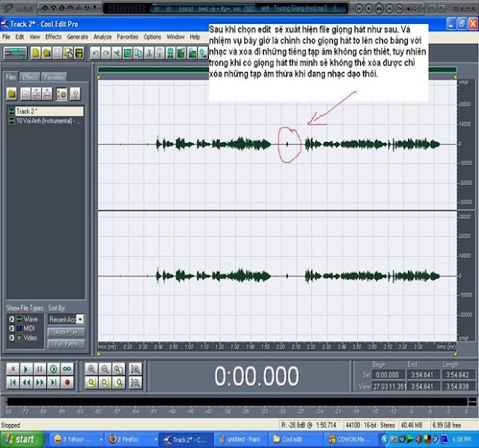The image size is (479, 448).
Task: Toggle the Video file type checkbox
Action: (x=11, y=338)
